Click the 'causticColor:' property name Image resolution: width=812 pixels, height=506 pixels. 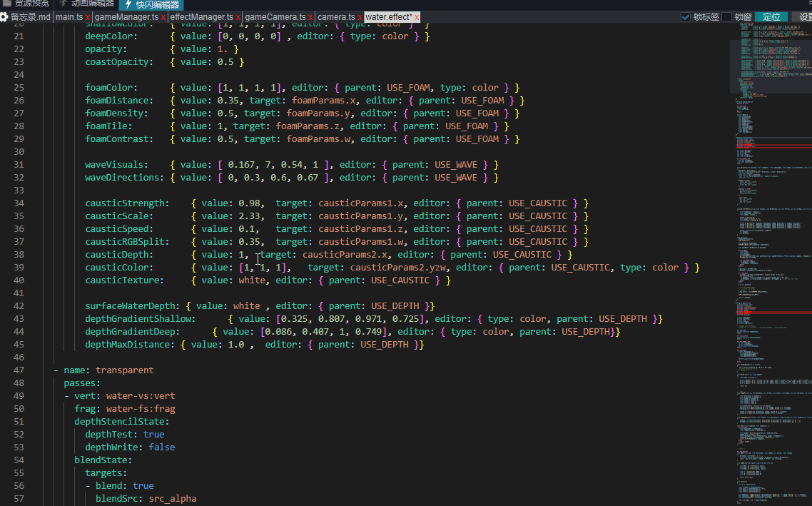pyautogui.click(x=119, y=267)
